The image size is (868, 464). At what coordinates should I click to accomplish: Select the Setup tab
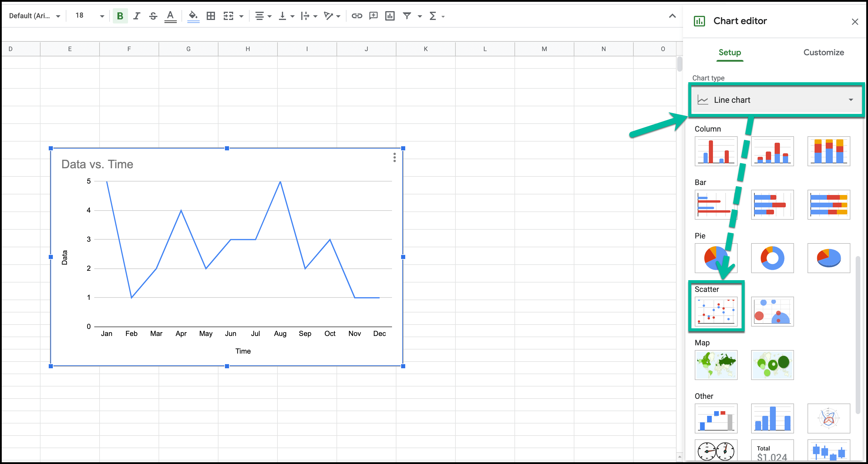click(x=729, y=53)
